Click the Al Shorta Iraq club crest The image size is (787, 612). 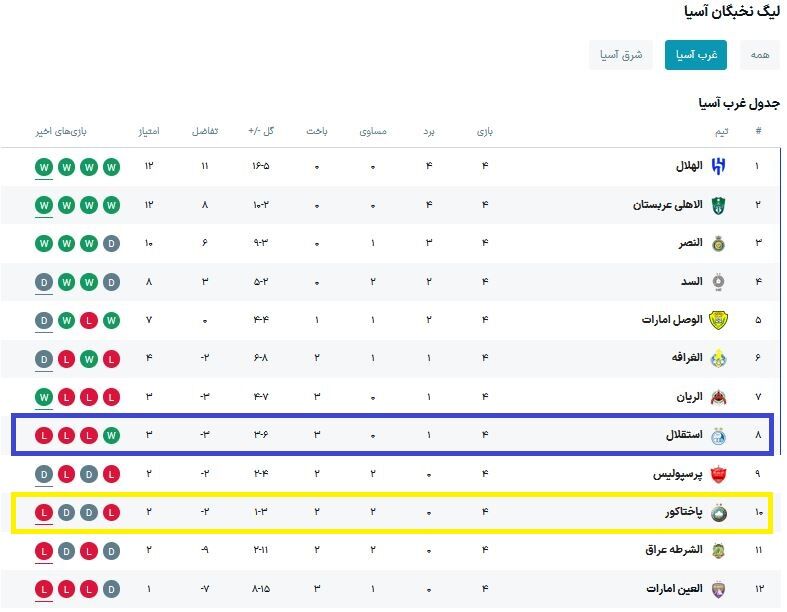pos(718,550)
